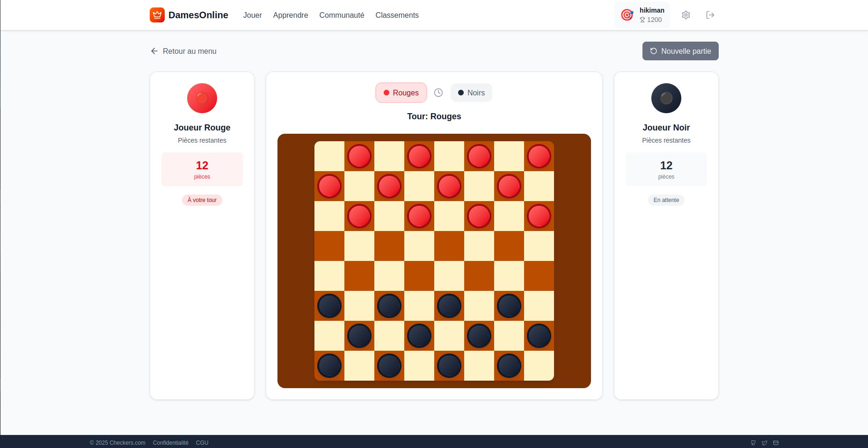Click the email envelope icon in the footer
Screen dimensions: 868x448
[776, 443]
